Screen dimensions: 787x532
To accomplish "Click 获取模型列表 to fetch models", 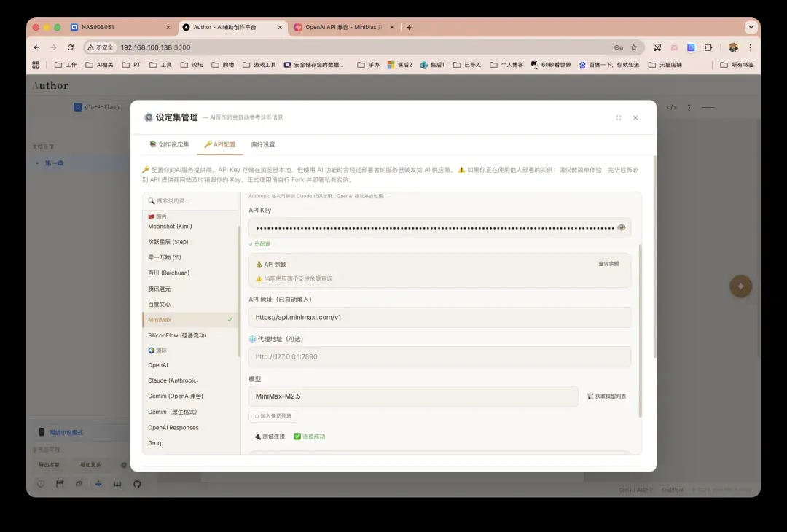I will [606, 396].
